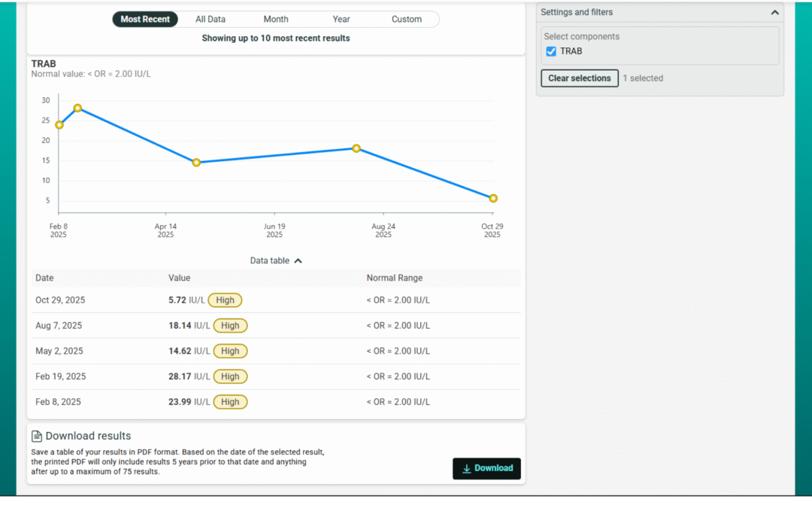
Task: Click the chart data point before Aug 24
Action: point(356,148)
